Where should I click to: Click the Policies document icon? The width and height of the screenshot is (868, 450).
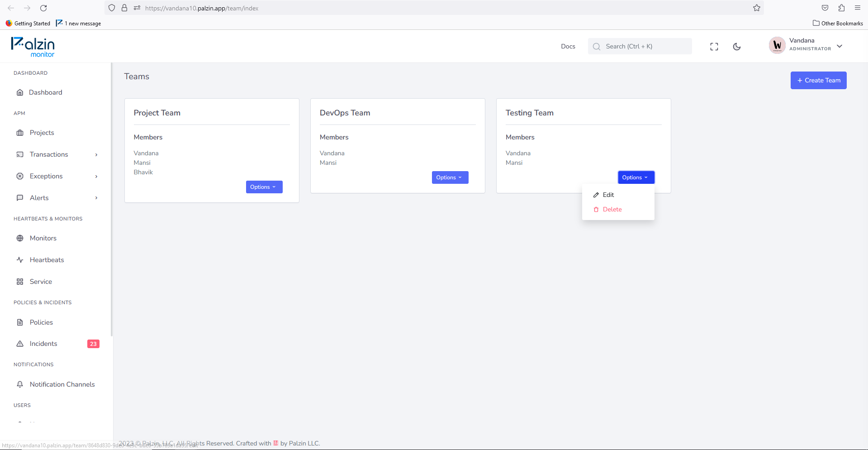coord(20,322)
